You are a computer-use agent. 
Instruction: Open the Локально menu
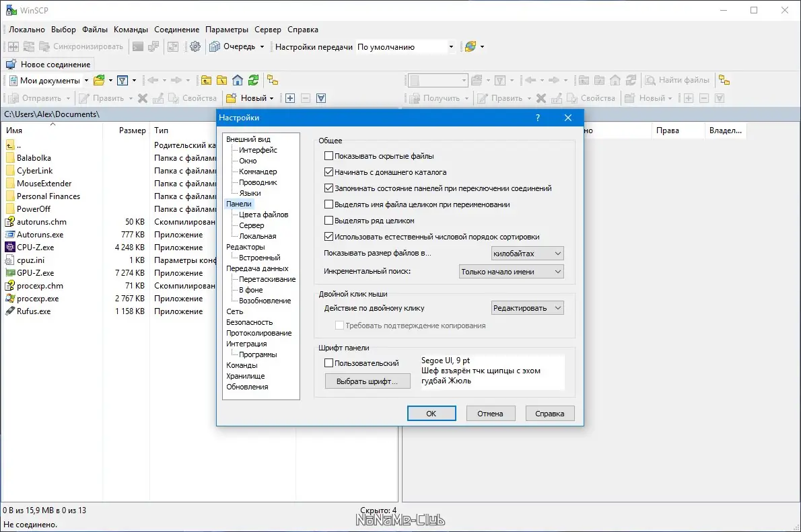[26, 30]
